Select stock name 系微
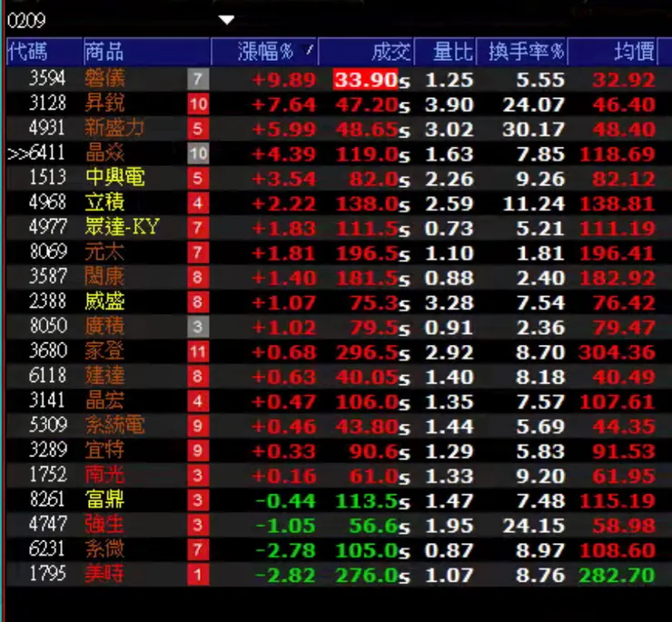 tap(104, 549)
